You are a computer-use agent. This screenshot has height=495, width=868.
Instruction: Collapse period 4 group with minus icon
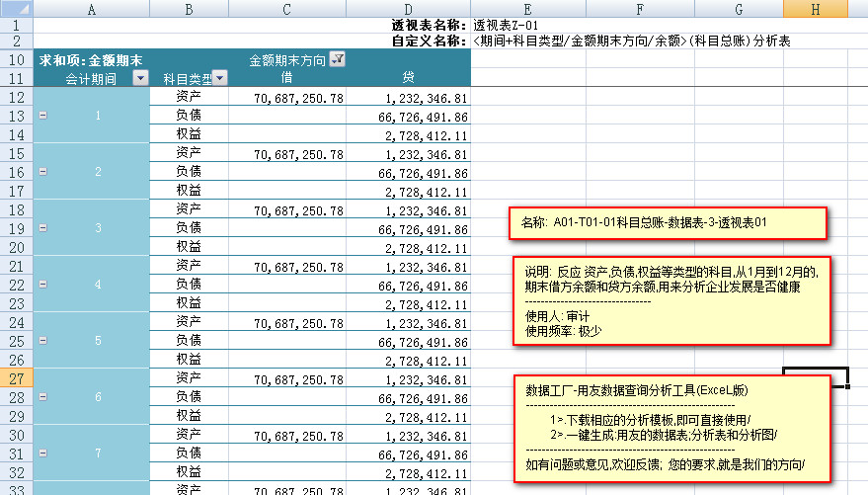click(x=41, y=285)
